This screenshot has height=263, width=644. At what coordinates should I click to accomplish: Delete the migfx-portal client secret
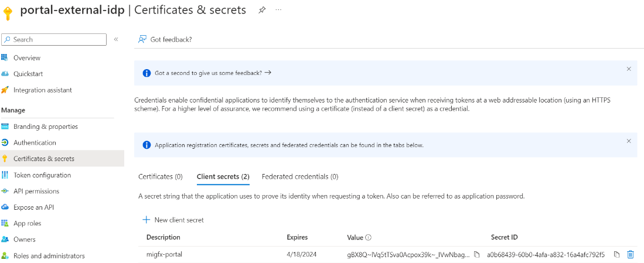coord(631,254)
